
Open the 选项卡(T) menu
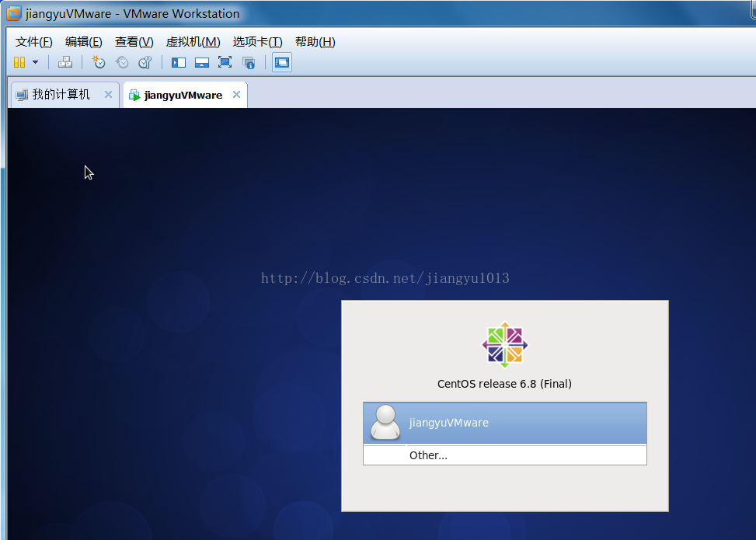click(257, 42)
